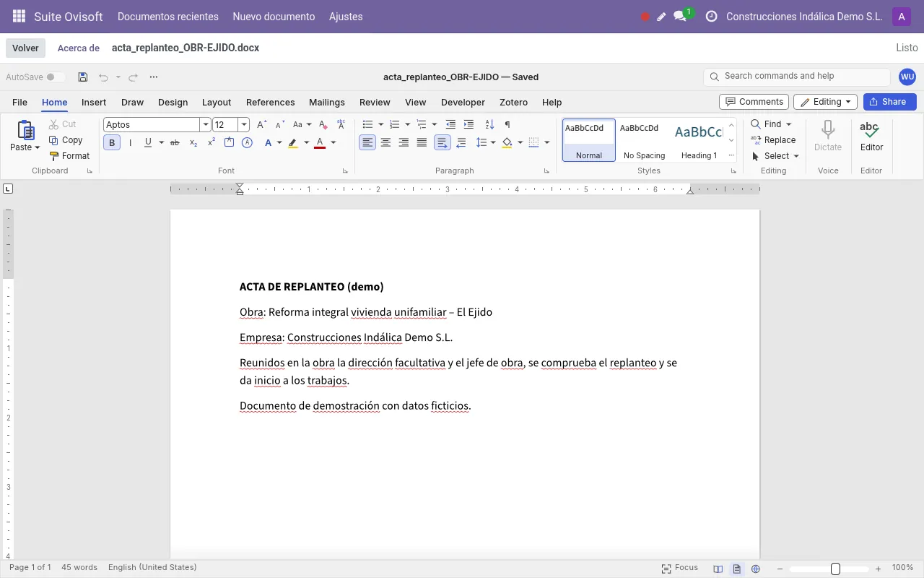The height and width of the screenshot is (578, 924).
Task: Toggle Underline formatting
Action: [x=148, y=143]
